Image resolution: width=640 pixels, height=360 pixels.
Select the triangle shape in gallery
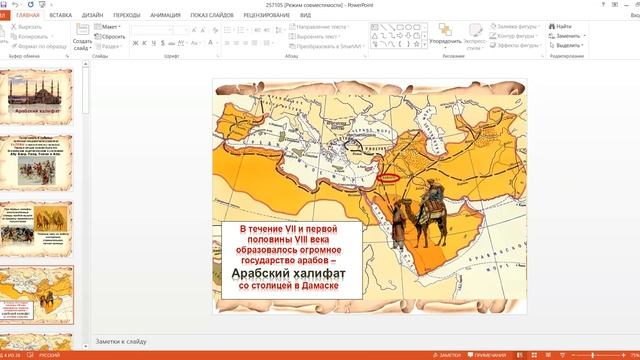(374, 36)
